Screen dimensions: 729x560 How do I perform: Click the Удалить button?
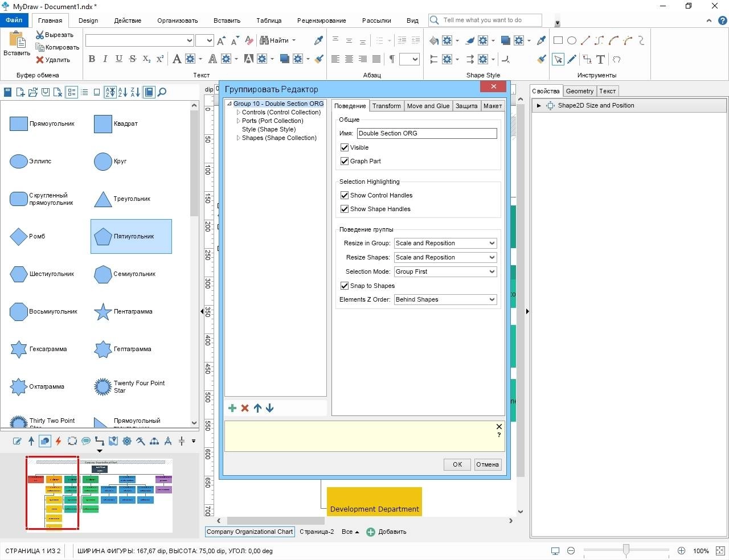[x=53, y=60]
